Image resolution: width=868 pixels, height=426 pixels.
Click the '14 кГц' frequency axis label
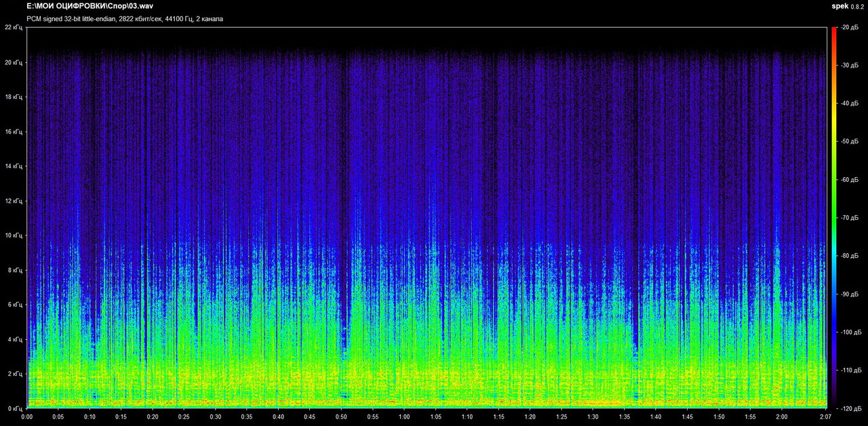(13, 166)
